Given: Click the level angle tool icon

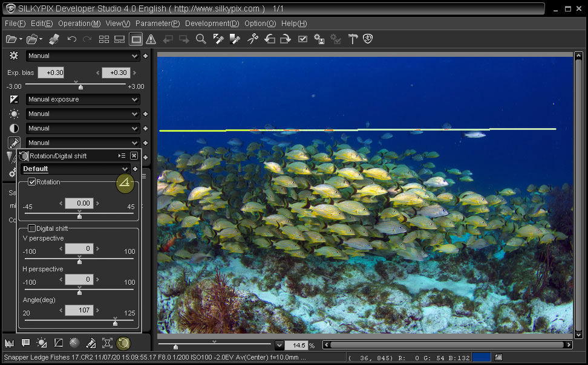Looking at the screenshot, I should 125,182.
